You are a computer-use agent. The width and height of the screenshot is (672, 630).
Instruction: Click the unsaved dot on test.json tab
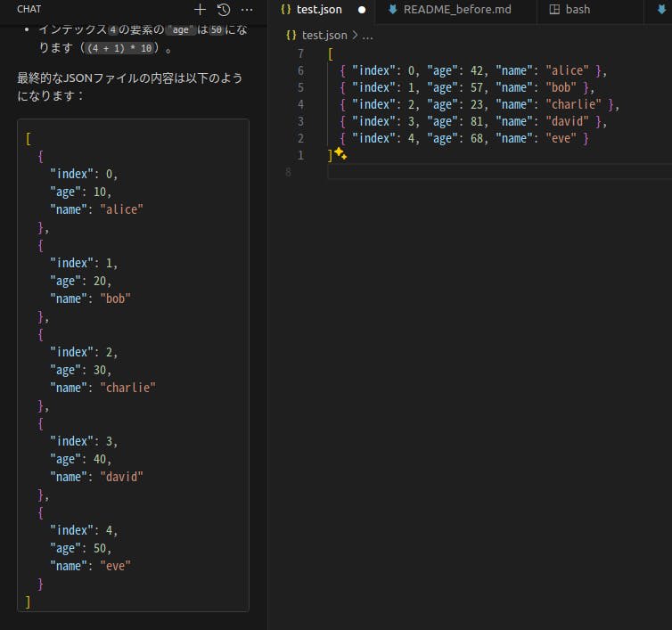click(362, 10)
